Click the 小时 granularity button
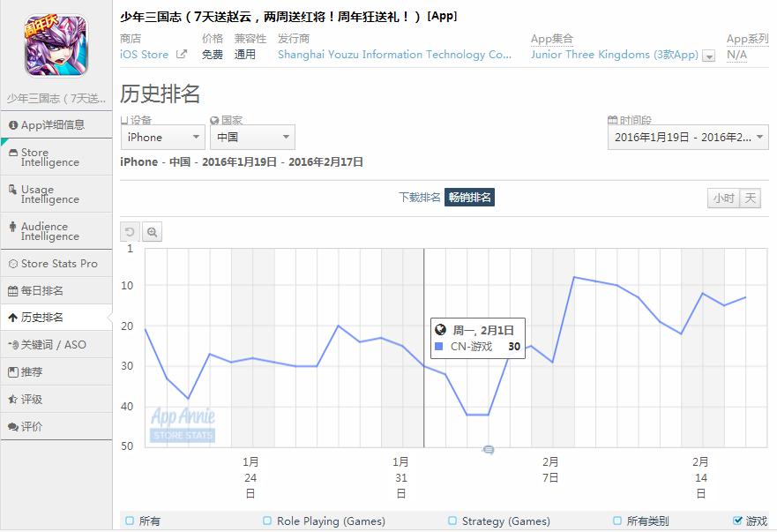This screenshot has height=532, width=777. [x=723, y=199]
